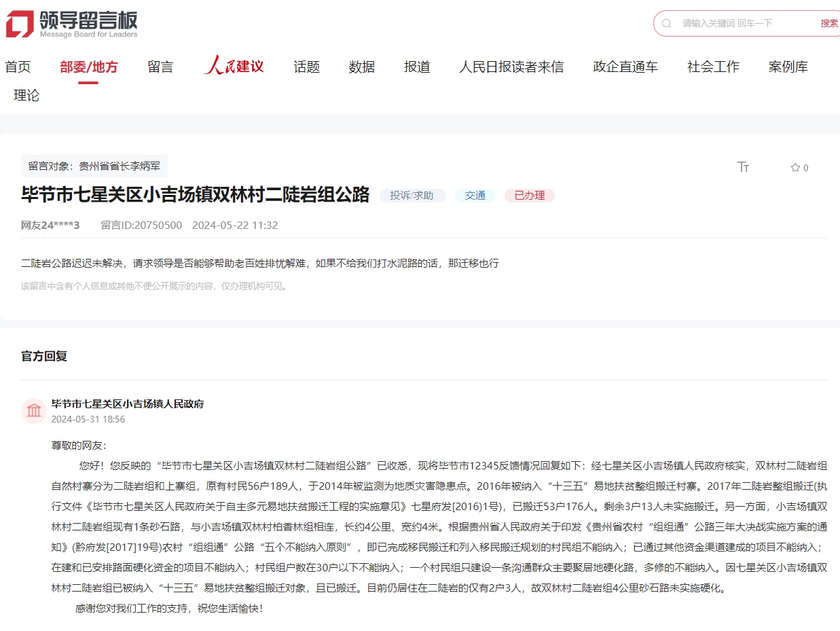The image size is (840, 631).
Task: Open the 数据 section
Action: pyautogui.click(x=361, y=66)
